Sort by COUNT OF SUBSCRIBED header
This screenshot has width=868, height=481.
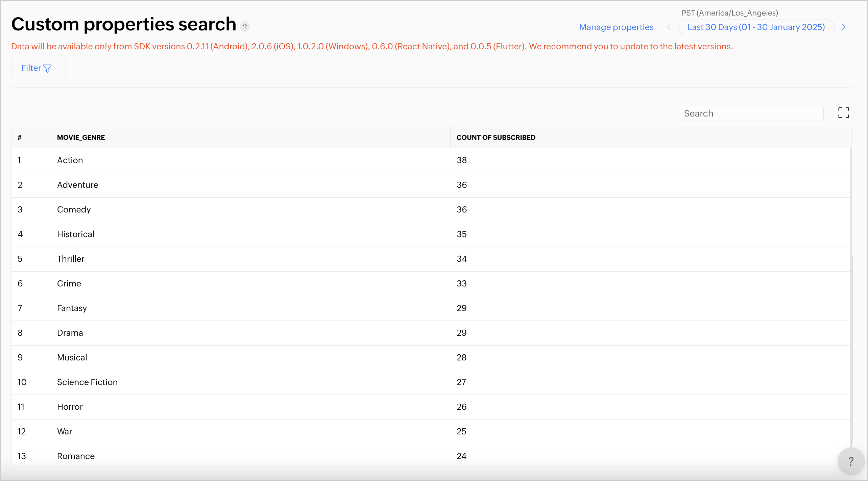tap(496, 137)
